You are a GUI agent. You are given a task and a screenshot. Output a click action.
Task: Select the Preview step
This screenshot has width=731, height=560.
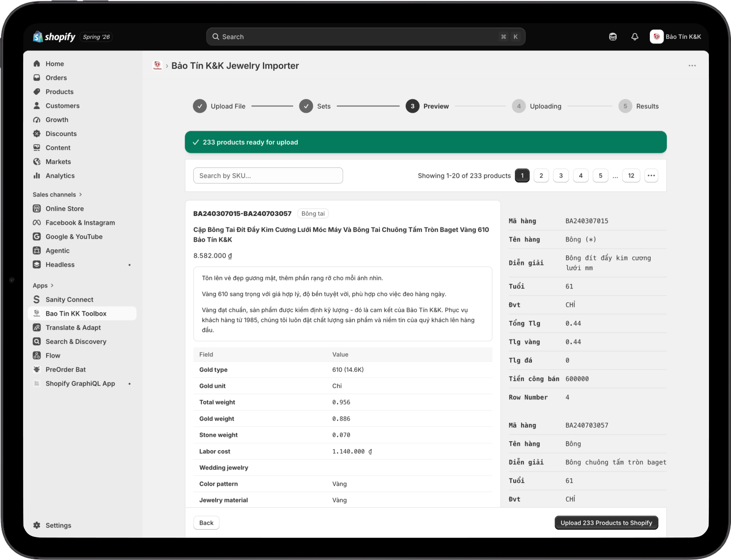point(427,106)
